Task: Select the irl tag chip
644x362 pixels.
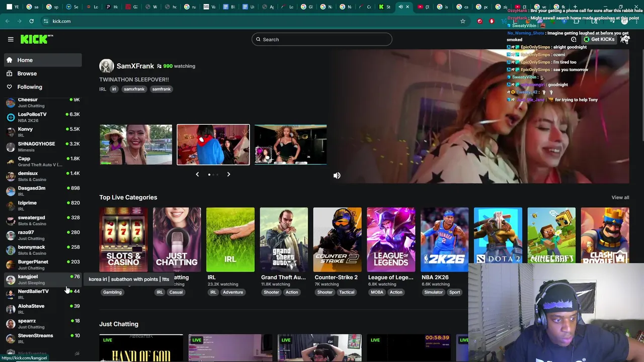Action: 114,89
